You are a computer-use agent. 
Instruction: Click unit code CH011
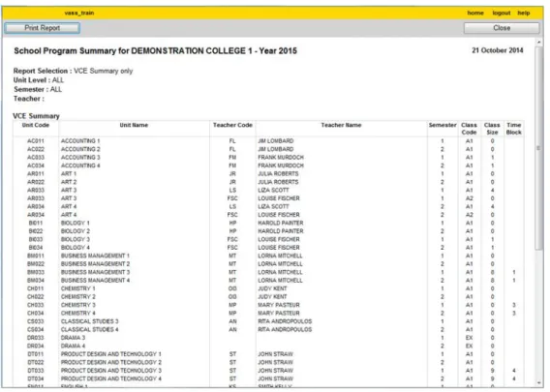click(36, 288)
